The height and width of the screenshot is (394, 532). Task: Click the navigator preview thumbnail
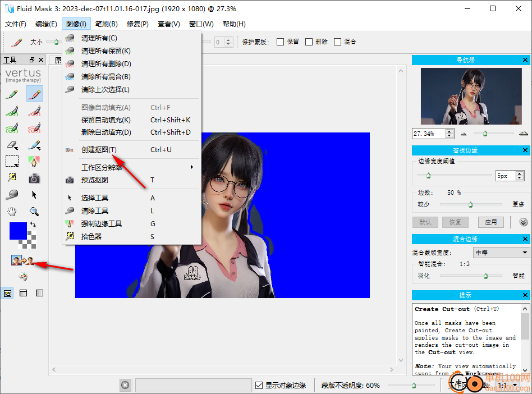(471, 96)
